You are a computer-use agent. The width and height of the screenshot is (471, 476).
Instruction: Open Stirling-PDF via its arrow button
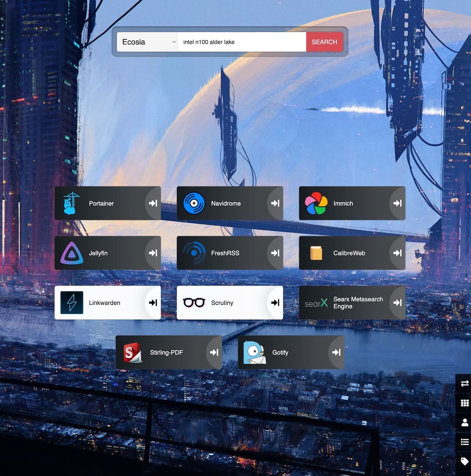(x=214, y=352)
